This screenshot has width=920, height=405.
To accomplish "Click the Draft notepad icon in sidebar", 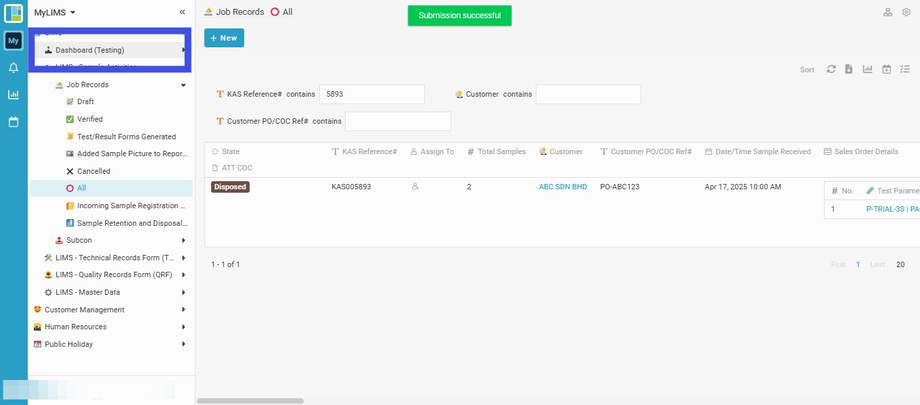I will tap(70, 102).
